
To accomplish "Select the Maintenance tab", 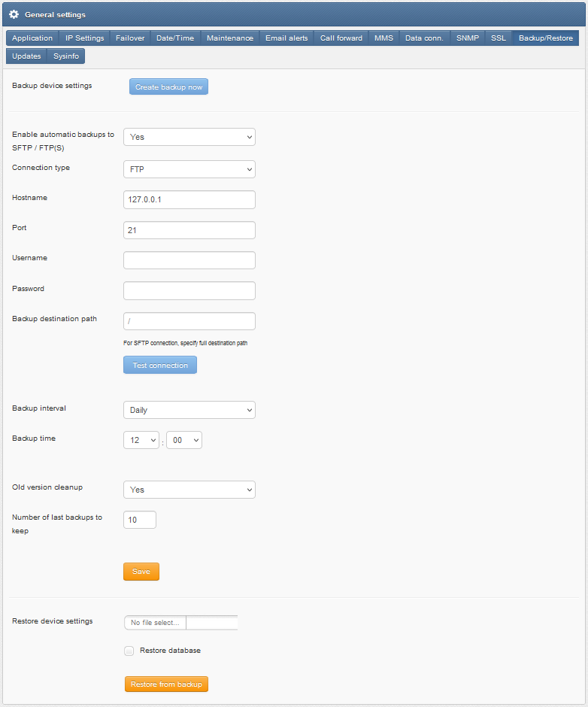I will coord(230,38).
